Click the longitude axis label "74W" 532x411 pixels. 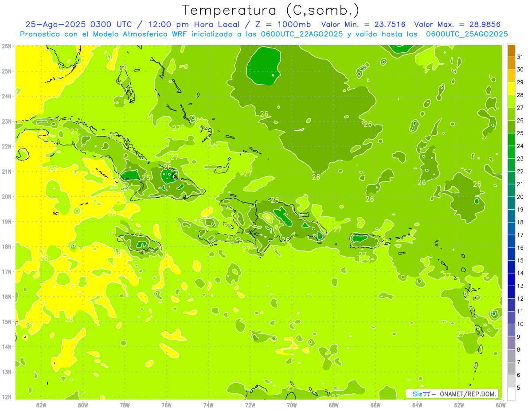tap(208, 405)
